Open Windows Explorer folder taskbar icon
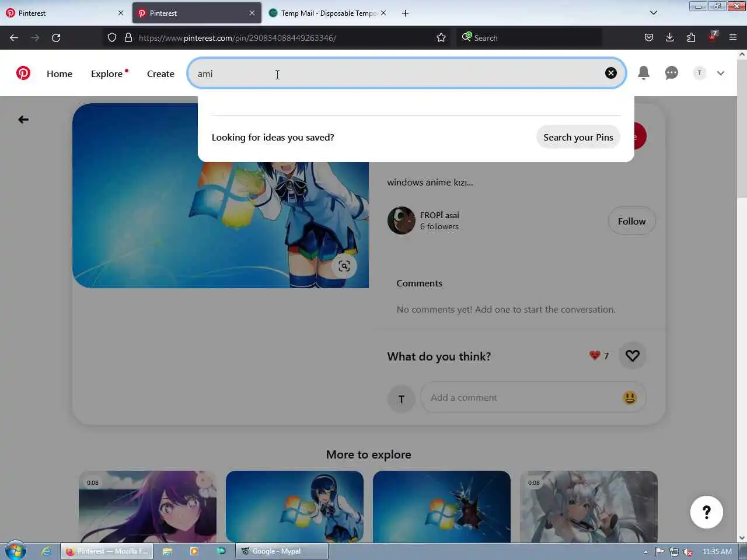 (x=167, y=551)
